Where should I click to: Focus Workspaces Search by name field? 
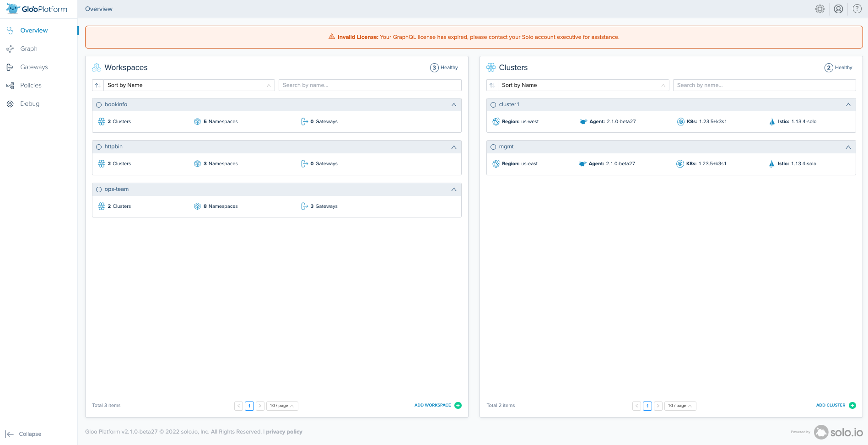tap(370, 85)
